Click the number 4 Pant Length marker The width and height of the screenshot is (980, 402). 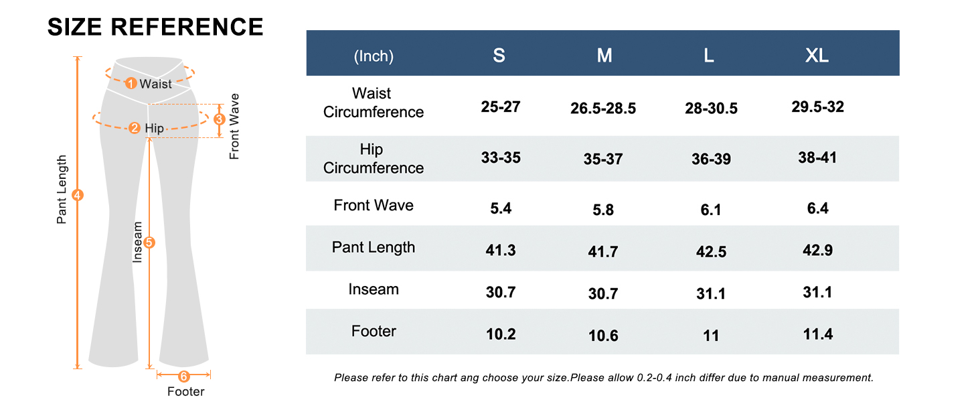(x=78, y=195)
